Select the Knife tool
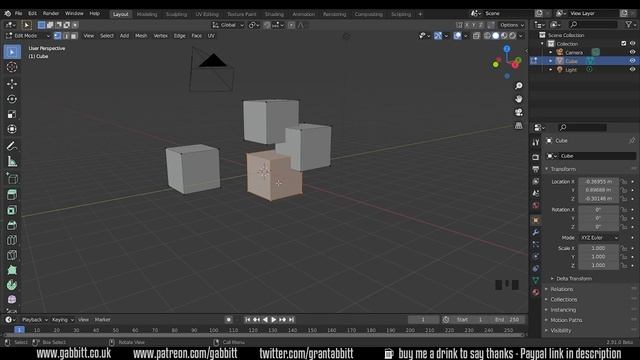640x360 pixels. 12,255
